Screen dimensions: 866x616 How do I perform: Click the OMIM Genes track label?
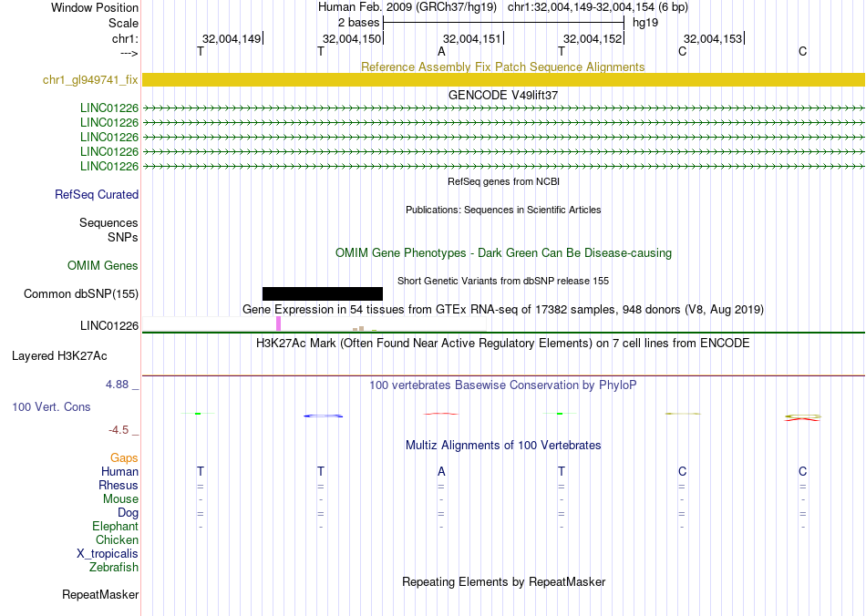pos(103,265)
